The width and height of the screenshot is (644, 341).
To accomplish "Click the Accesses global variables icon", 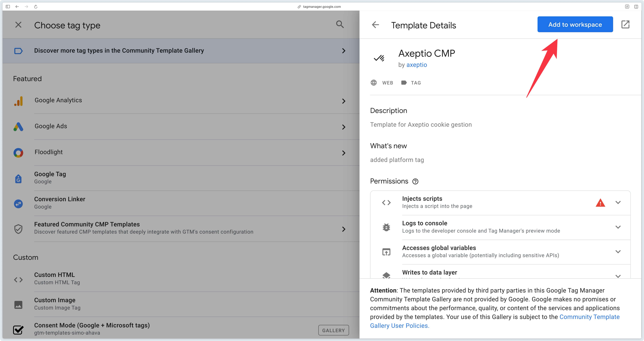I will 386,252.
